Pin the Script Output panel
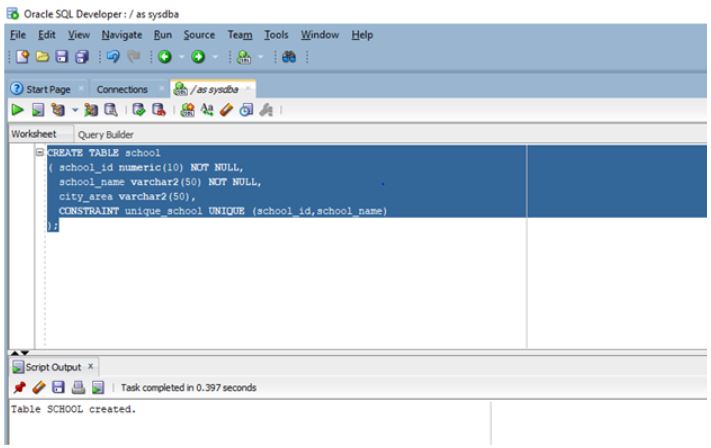Viewport: 711px width, 448px height. click(19, 387)
